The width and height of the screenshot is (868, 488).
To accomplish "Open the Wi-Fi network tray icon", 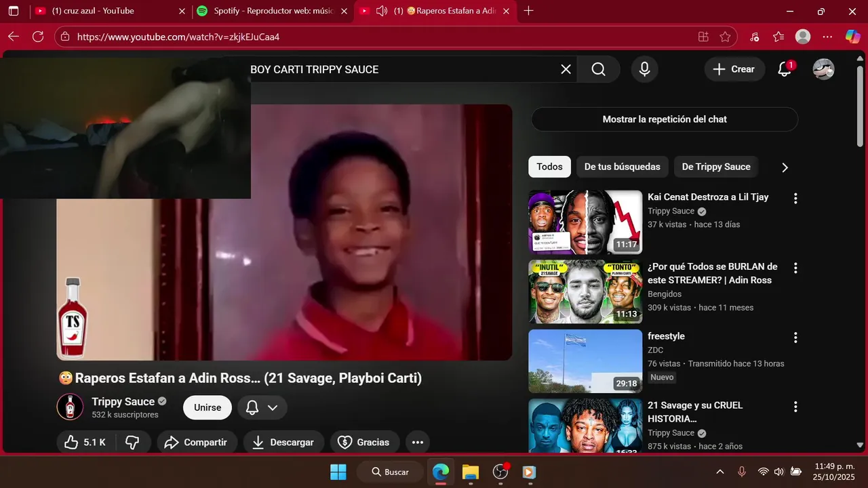I will pyautogui.click(x=764, y=472).
